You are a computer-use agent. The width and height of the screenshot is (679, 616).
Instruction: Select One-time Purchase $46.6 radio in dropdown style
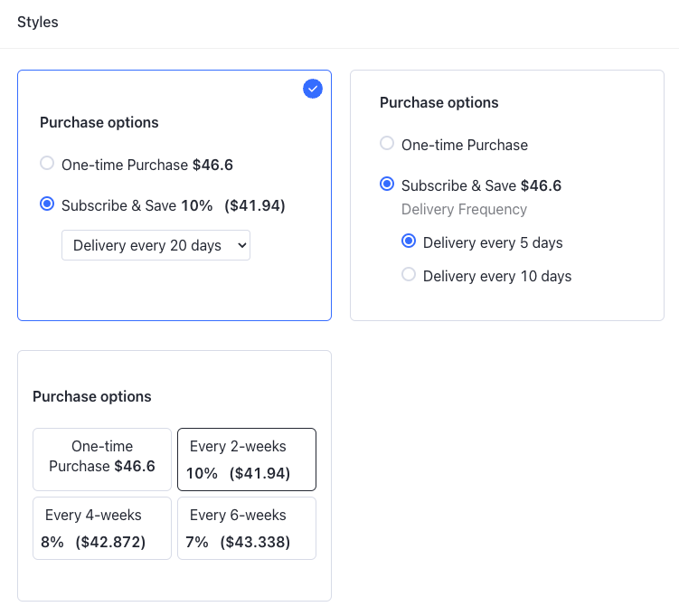coord(47,164)
